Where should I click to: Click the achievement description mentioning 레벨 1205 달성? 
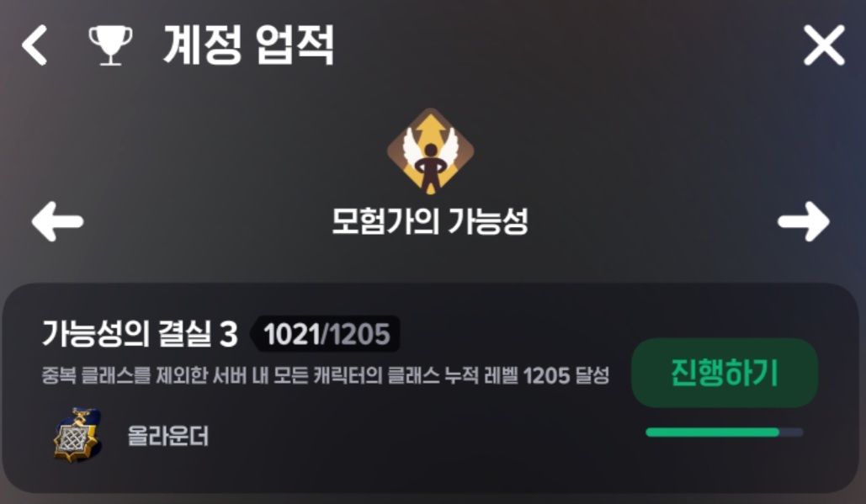coord(326,376)
